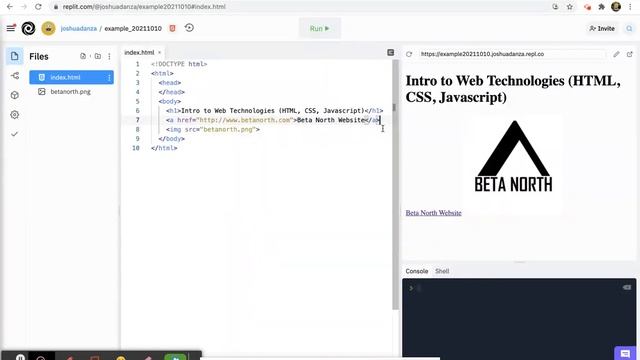Go back in the browser
The image size is (640, 360).
10,7
